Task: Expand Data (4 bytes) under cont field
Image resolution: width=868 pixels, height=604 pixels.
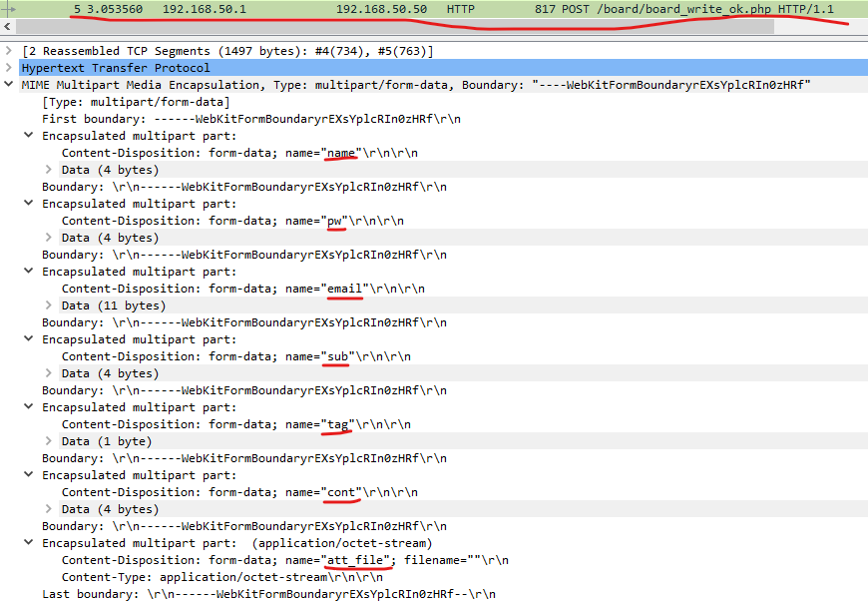Action: point(49,509)
